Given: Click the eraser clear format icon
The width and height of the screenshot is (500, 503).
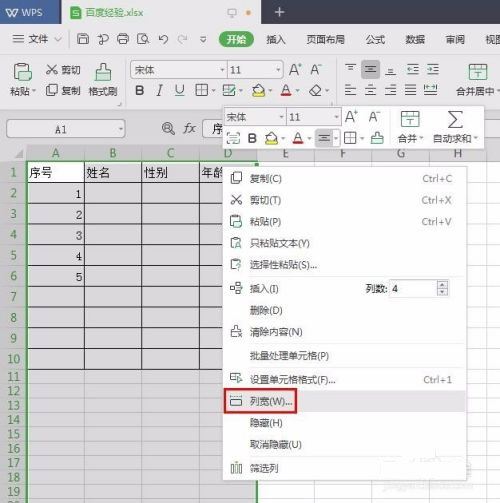Looking at the screenshot, I should pos(315,90).
